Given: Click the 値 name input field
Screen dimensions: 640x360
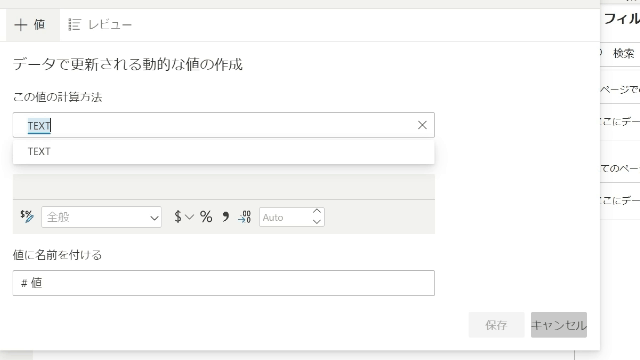Looking at the screenshot, I should [x=224, y=283].
